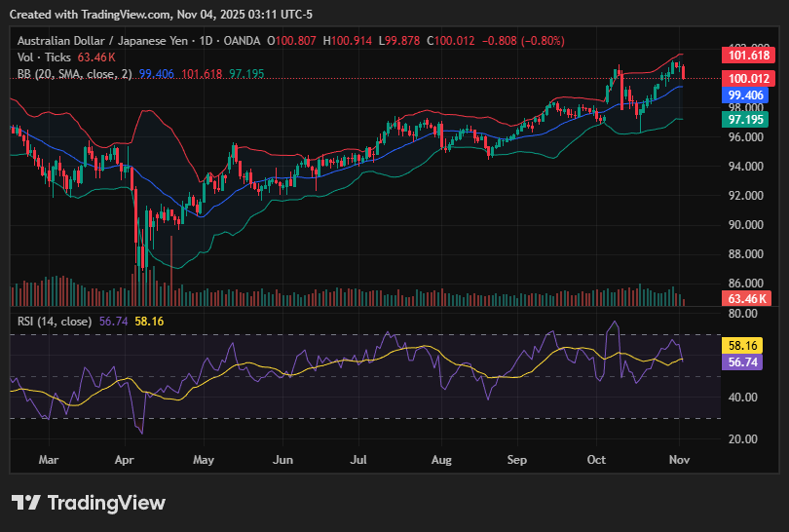Viewport: 789px width, 532px height.
Task: Click the red 100.012 current price tag
Action: click(x=745, y=78)
